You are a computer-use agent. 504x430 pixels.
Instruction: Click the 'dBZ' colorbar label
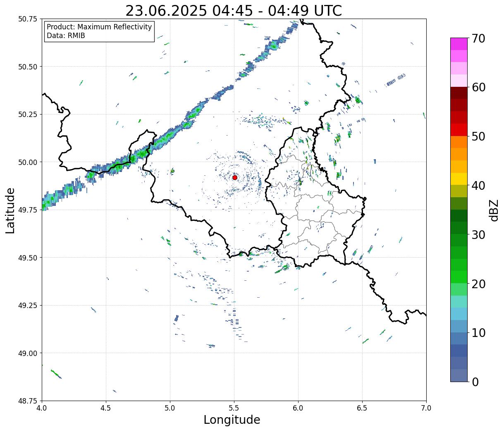(x=494, y=210)
